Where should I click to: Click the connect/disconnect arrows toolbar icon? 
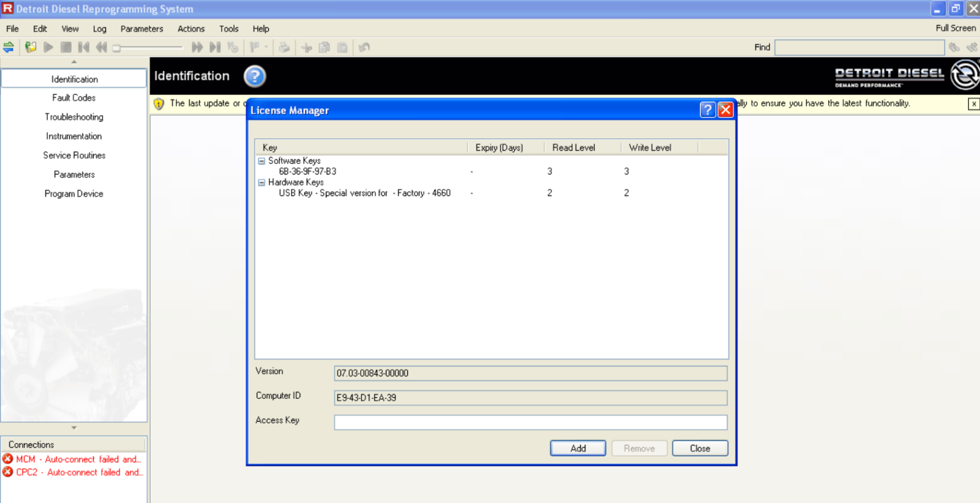click(x=9, y=47)
